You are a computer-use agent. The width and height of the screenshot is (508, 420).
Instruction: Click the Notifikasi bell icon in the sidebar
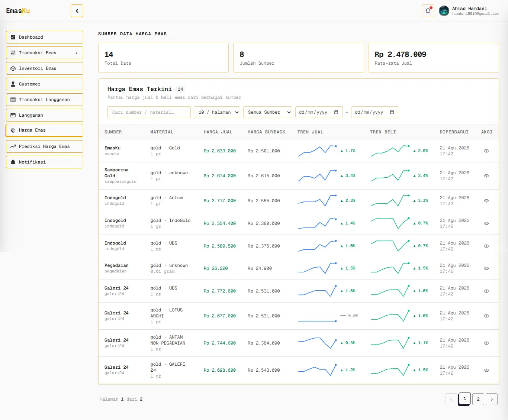coord(13,162)
